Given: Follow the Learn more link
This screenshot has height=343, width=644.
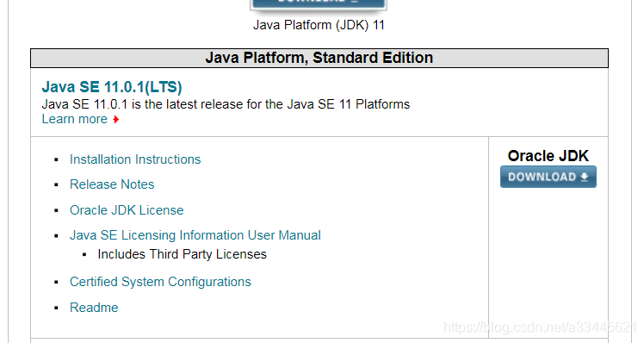Looking at the screenshot, I should click(x=74, y=119).
